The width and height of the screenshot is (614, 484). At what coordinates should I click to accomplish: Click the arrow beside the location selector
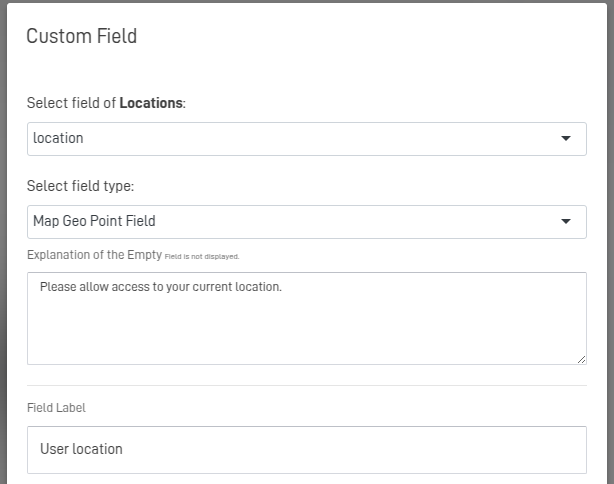point(566,139)
